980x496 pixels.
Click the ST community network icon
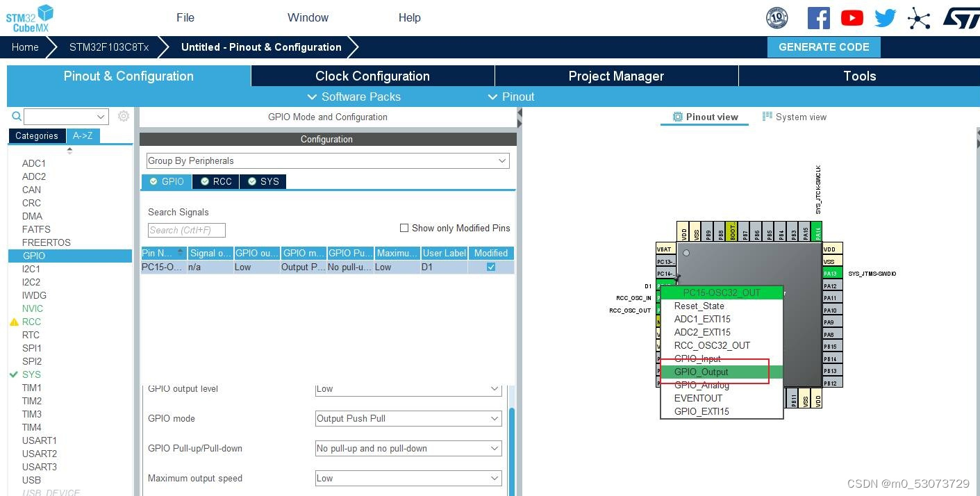919,18
